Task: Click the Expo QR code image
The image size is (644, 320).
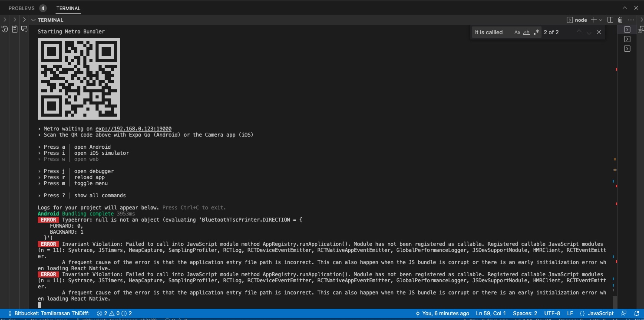Action: pyautogui.click(x=79, y=78)
